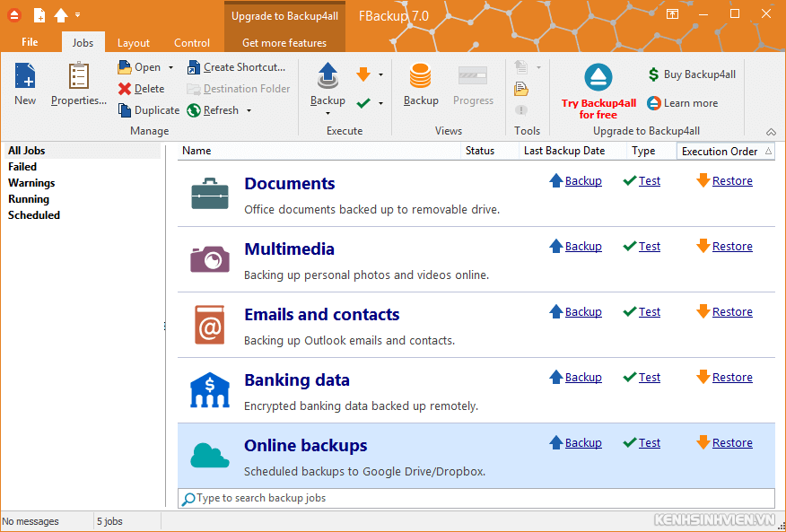This screenshot has height=532, width=786.
Task: Open the Upgrade to Backup4all tab
Action: pyautogui.click(x=284, y=16)
